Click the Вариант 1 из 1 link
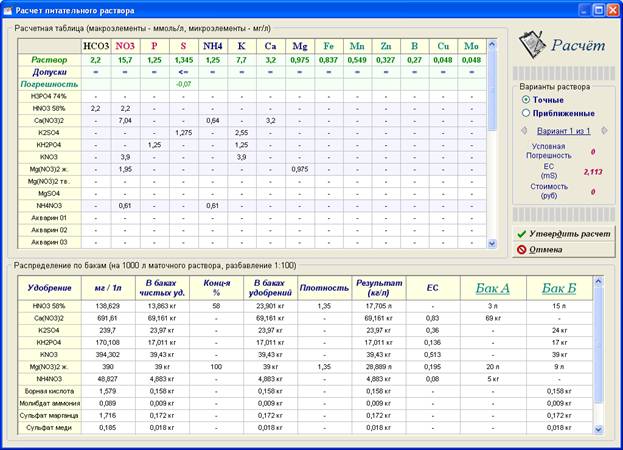623x450 pixels. (x=563, y=131)
